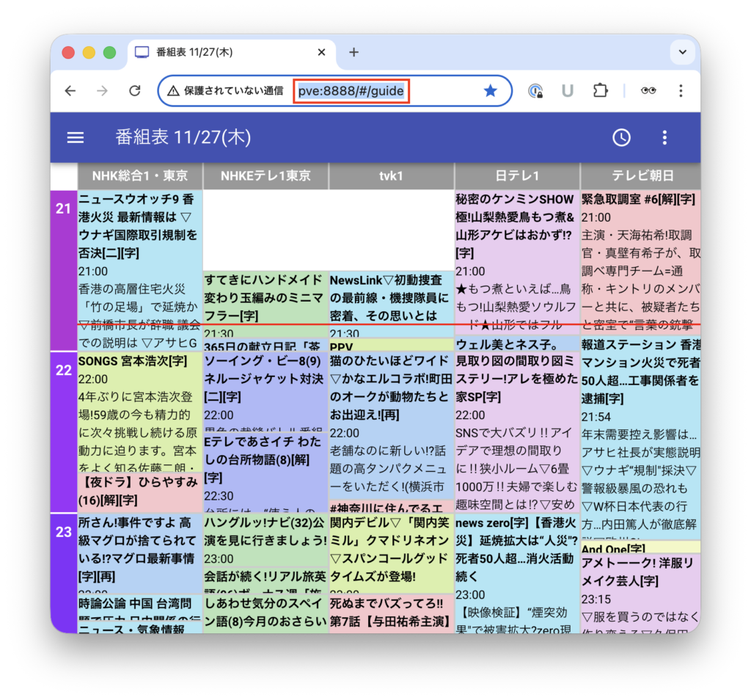Image resolution: width=751 pixels, height=700 pixels.
Task: Open the SONGS 宮本浩次 program
Action: click(139, 411)
